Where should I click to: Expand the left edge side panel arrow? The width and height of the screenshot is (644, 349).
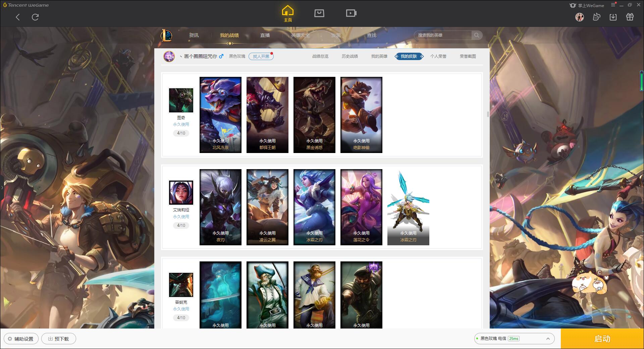(x=2, y=187)
